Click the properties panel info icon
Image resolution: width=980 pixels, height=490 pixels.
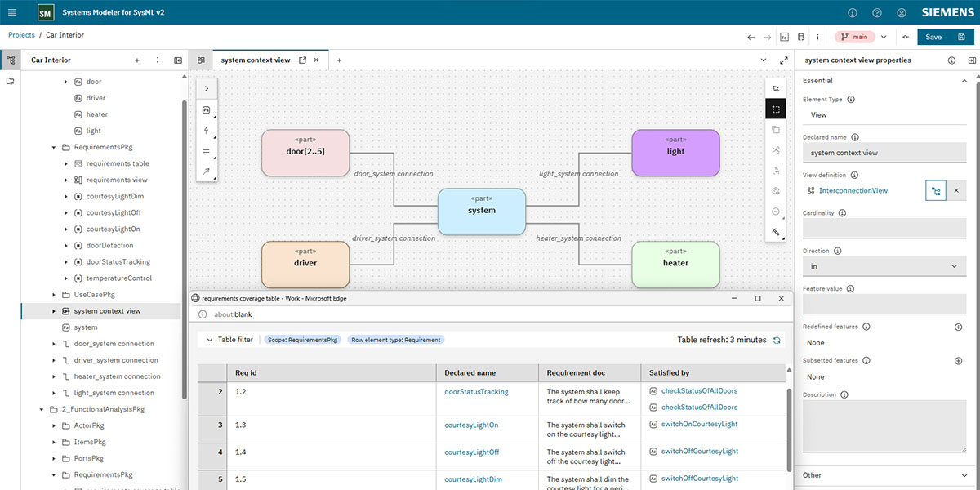coord(951,60)
